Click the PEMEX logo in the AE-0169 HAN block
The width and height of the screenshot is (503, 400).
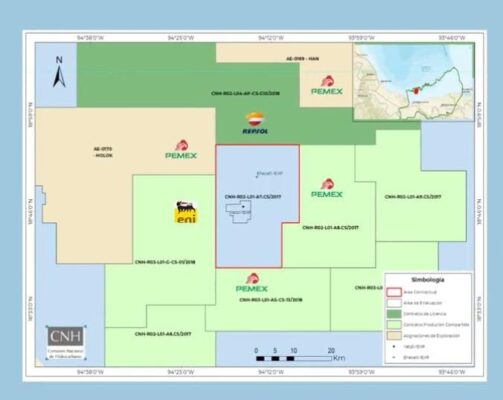[x=327, y=85]
